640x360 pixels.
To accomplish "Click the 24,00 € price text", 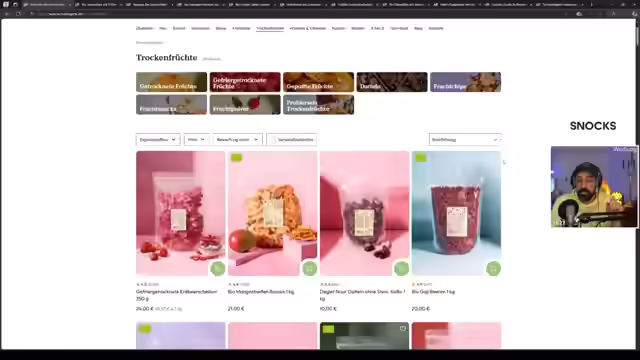I will (144, 309).
